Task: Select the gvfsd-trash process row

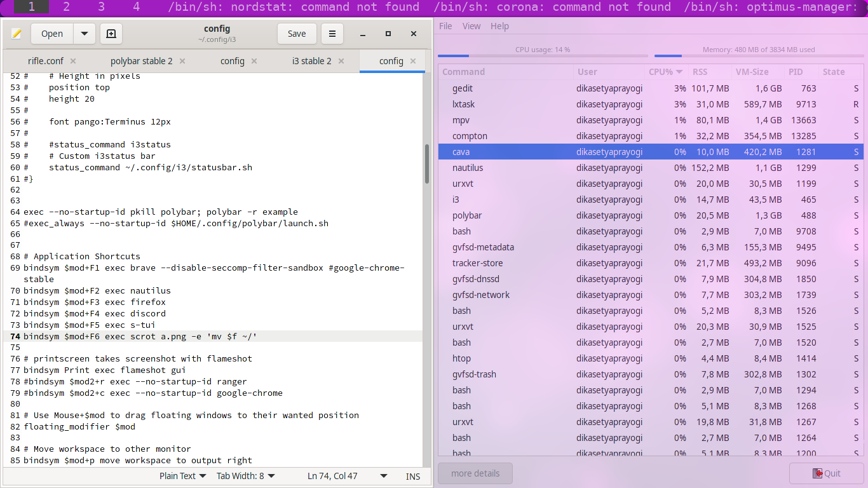Action: coord(651,374)
